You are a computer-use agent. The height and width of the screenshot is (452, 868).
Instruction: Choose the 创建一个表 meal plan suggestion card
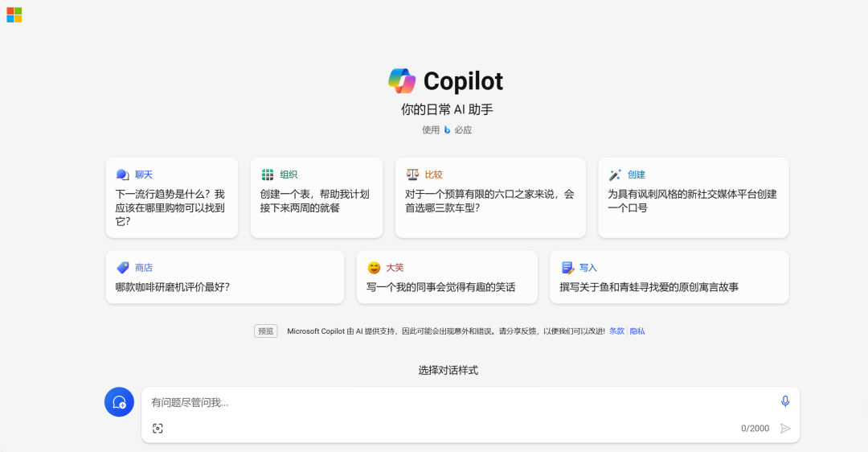[x=316, y=198]
